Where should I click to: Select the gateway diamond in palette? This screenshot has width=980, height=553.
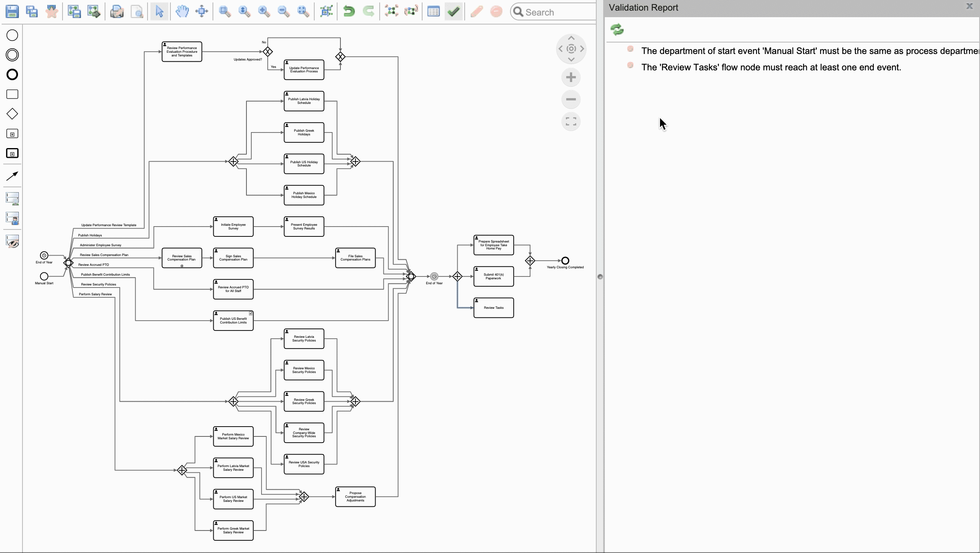12,114
